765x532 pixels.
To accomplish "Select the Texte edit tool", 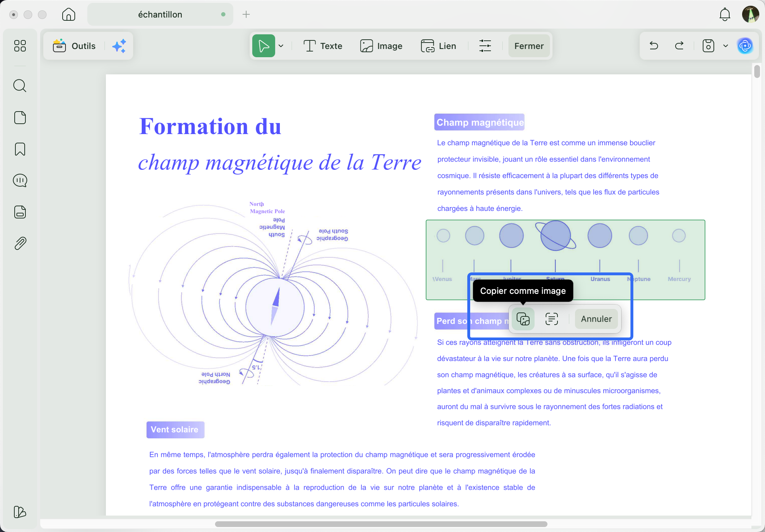I will [x=323, y=46].
